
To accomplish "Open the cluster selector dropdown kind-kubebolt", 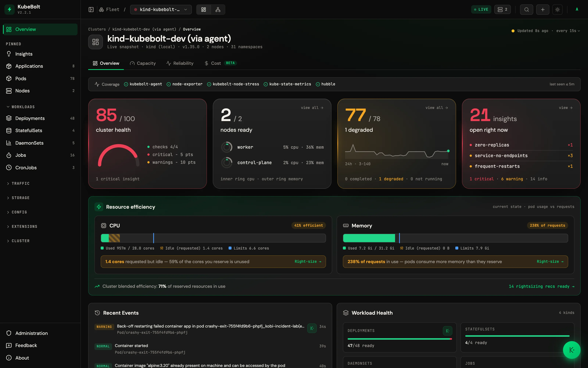I will [x=161, y=10].
